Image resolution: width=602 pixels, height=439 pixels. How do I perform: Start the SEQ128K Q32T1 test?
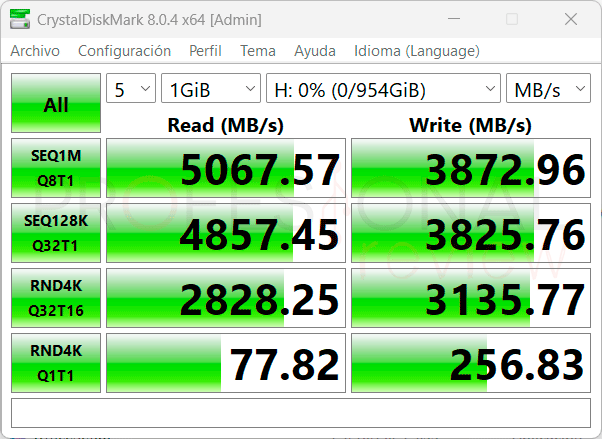click(x=56, y=233)
